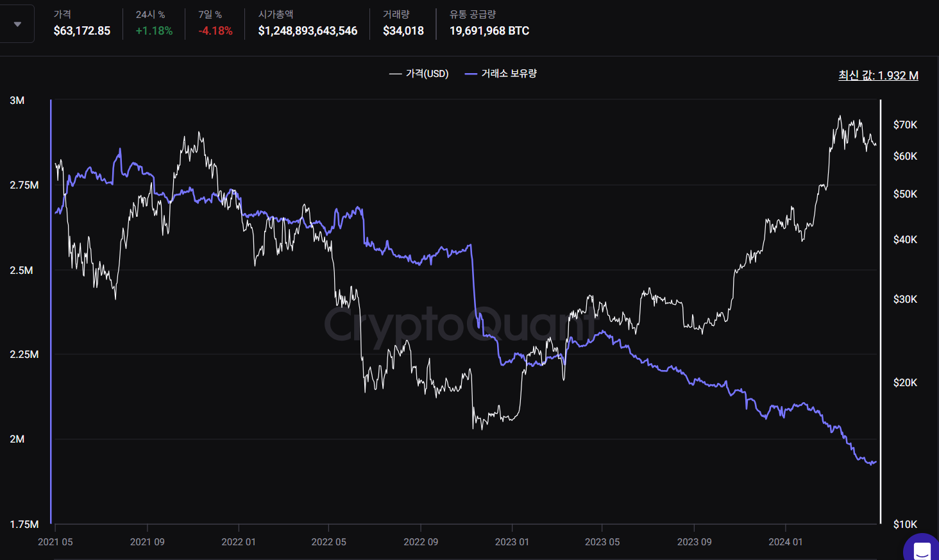Select the 시가총액 market cap figure
This screenshot has width=939, height=560.
pos(307,31)
